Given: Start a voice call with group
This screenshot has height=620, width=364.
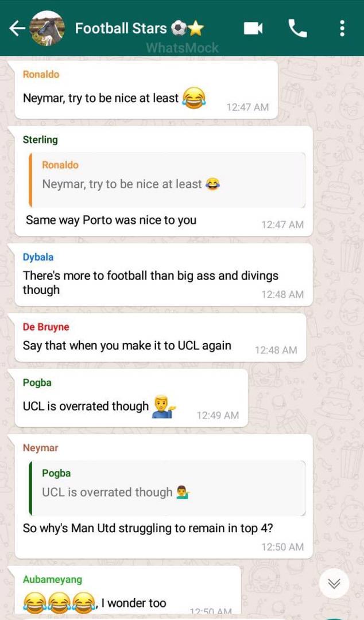Looking at the screenshot, I should click(x=297, y=29).
